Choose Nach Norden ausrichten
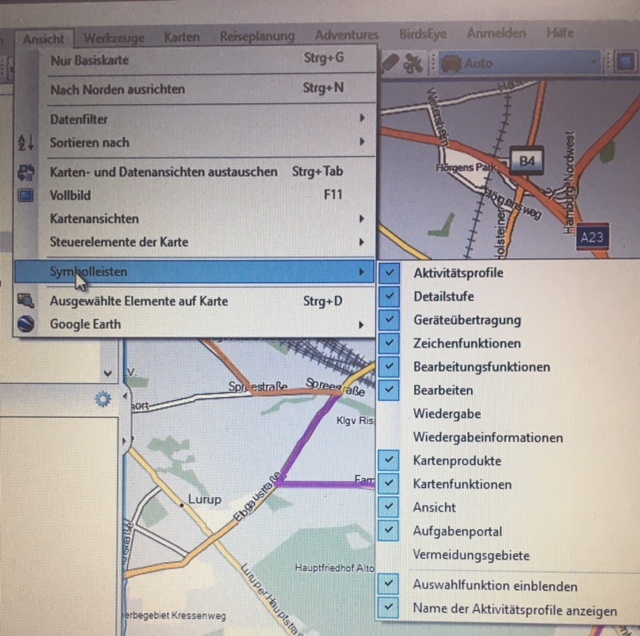 point(200,89)
